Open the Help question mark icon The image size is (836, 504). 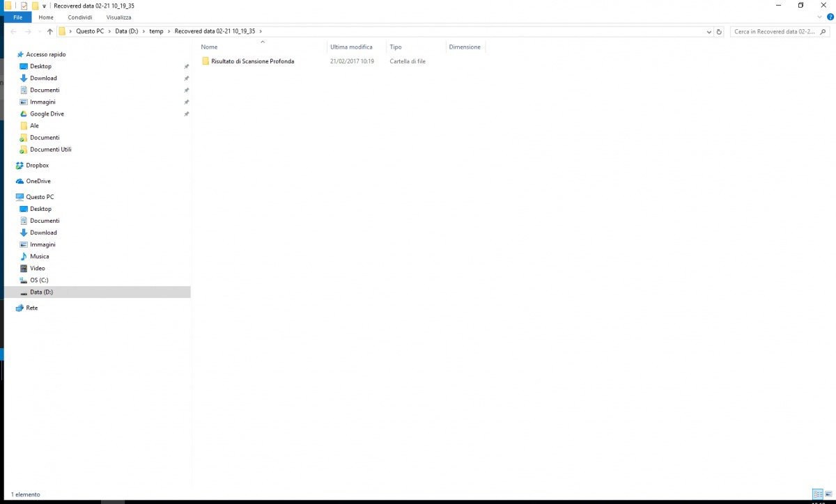(x=830, y=17)
